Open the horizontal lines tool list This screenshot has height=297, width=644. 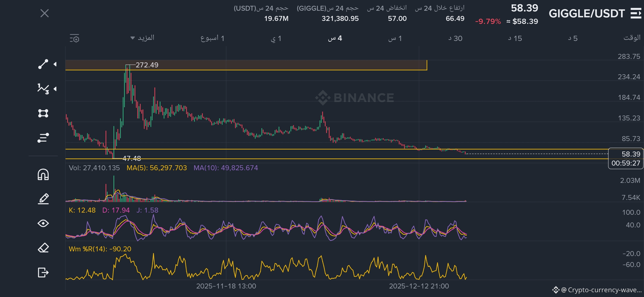pyautogui.click(x=43, y=137)
